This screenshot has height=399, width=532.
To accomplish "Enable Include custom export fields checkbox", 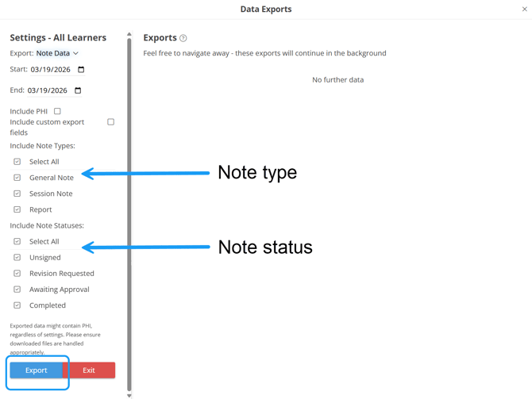I will pos(110,121).
